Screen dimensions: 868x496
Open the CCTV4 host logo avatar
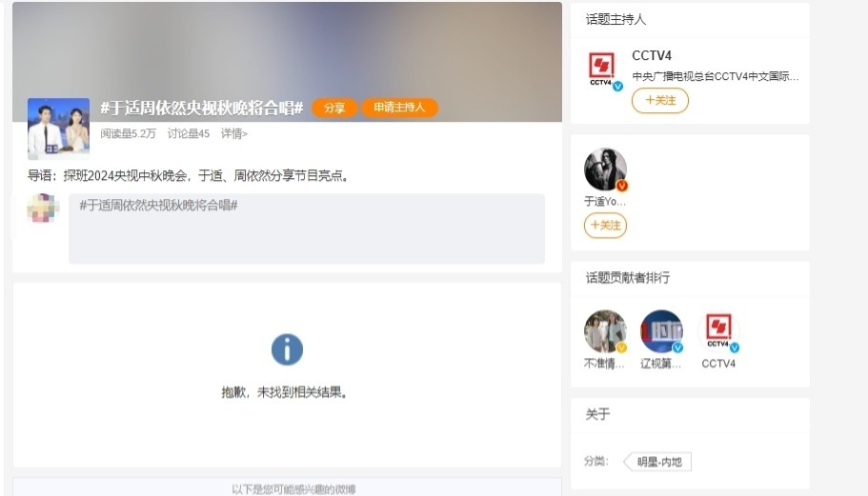click(x=602, y=69)
